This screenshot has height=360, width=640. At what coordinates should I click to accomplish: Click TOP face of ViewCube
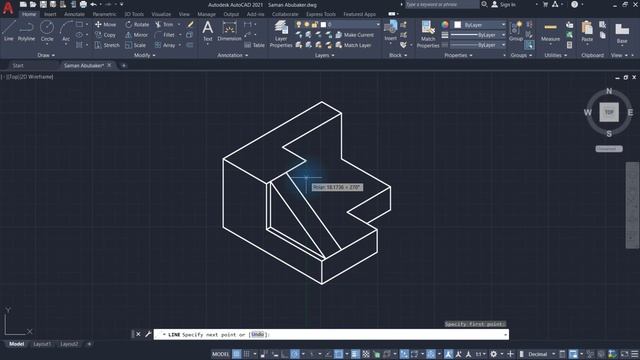[609, 112]
